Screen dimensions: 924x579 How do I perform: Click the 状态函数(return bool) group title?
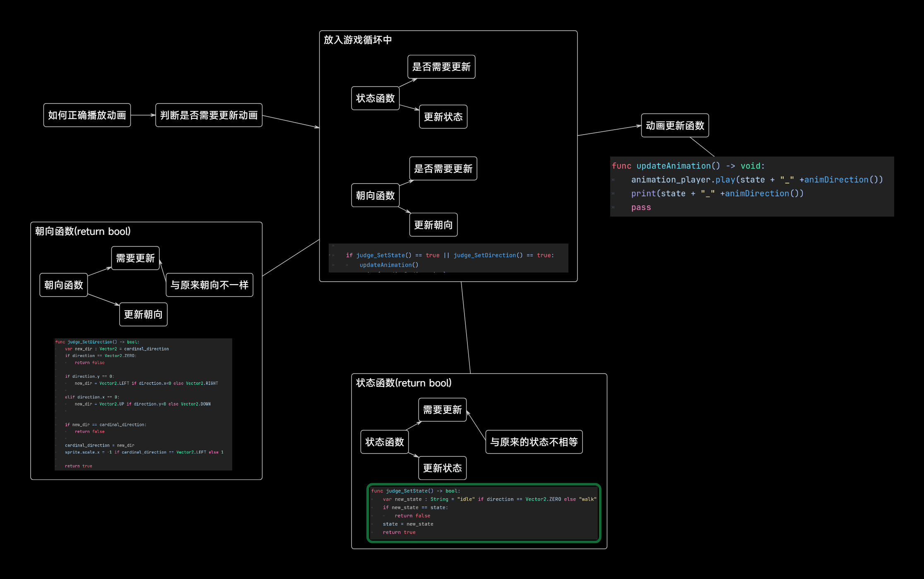click(404, 383)
